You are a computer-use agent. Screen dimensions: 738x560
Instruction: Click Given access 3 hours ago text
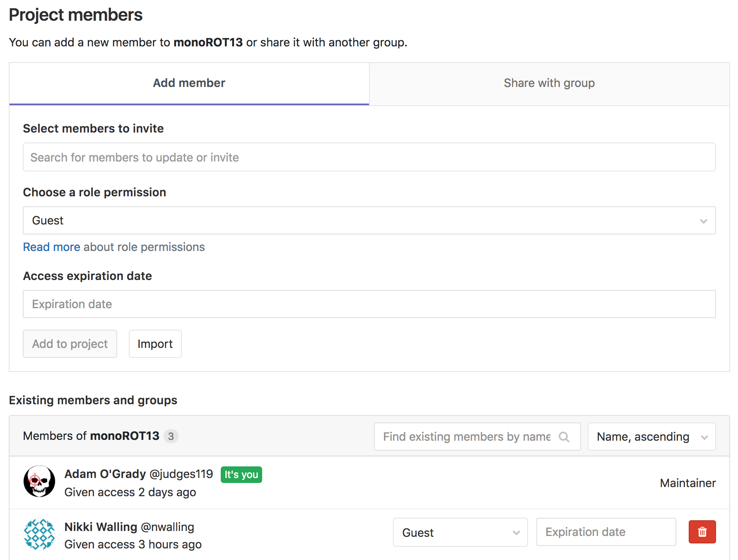[133, 544]
